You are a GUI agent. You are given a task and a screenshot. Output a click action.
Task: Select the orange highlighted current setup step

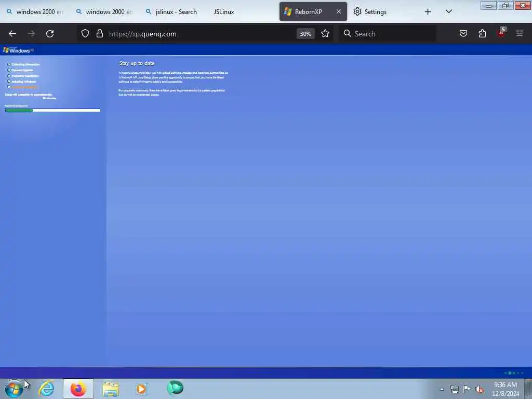click(x=24, y=87)
